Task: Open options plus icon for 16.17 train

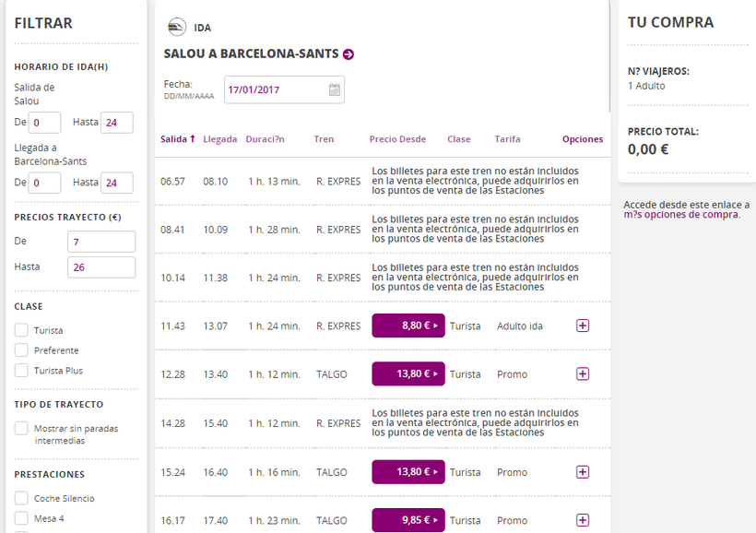Action: [x=582, y=520]
